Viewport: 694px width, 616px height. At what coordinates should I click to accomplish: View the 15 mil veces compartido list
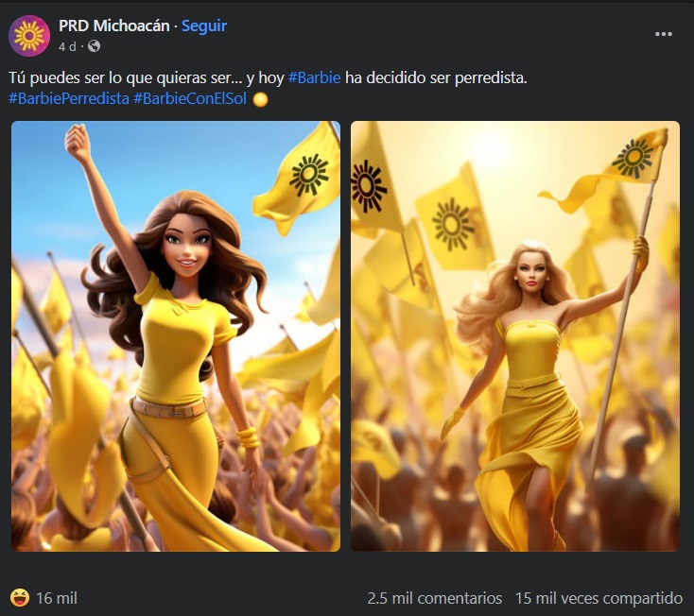(599, 598)
